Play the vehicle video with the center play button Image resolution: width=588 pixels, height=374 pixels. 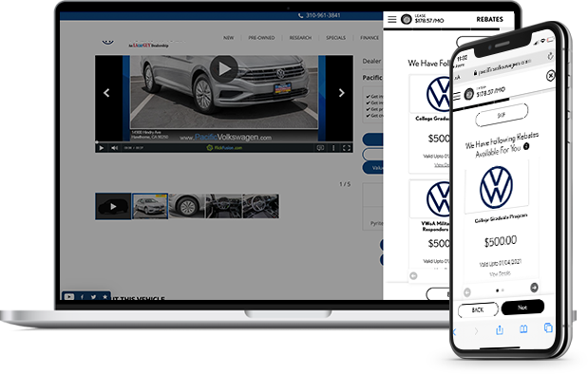coord(224,69)
